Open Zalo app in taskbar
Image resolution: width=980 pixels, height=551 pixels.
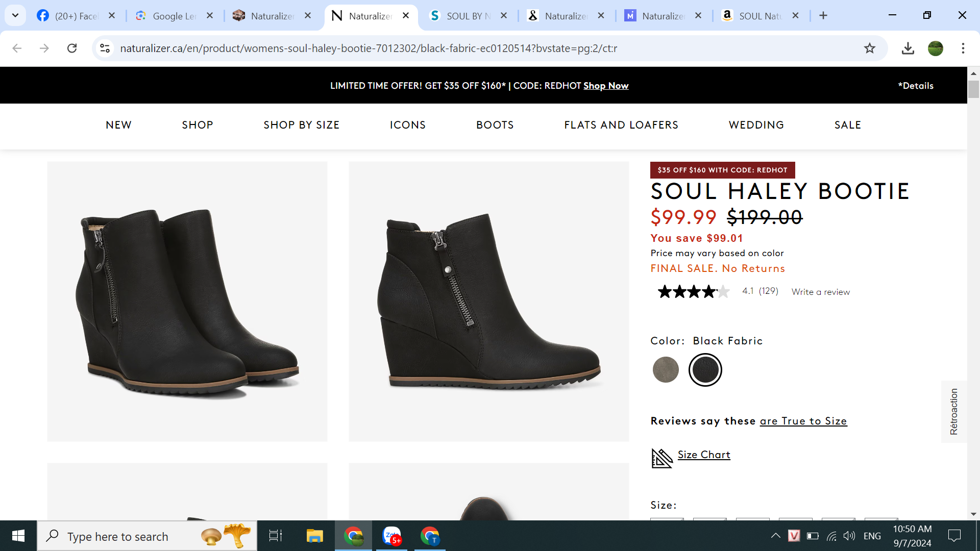point(391,536)
